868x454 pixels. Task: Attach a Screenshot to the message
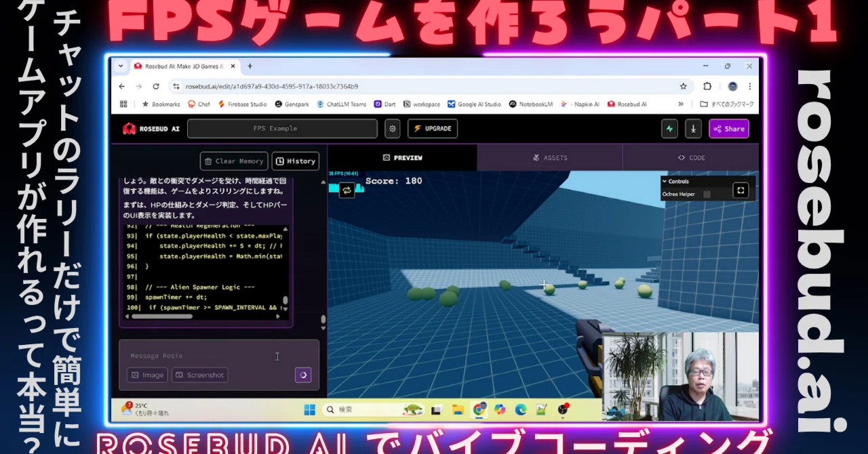(x=199, y=375)
